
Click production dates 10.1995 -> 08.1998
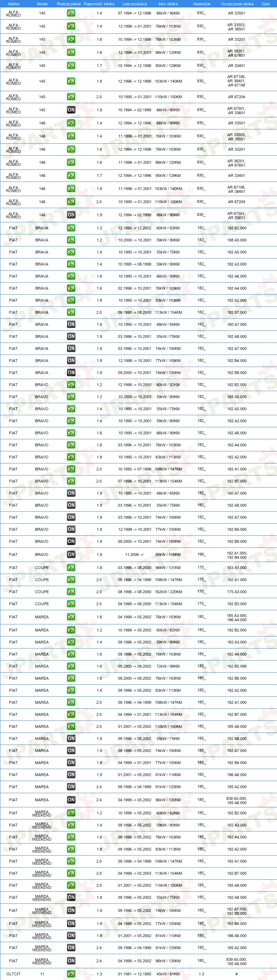pos(135,264)
